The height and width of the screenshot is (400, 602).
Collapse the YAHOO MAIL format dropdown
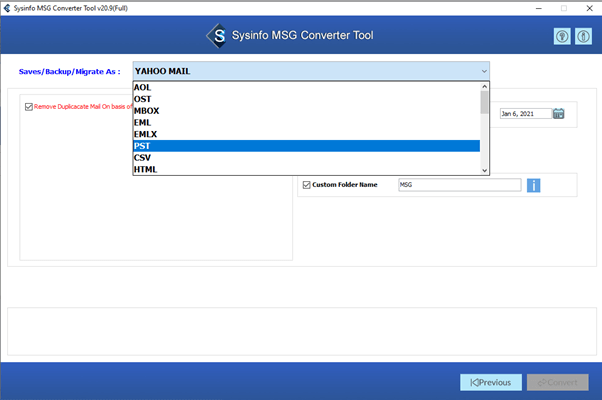484,71
